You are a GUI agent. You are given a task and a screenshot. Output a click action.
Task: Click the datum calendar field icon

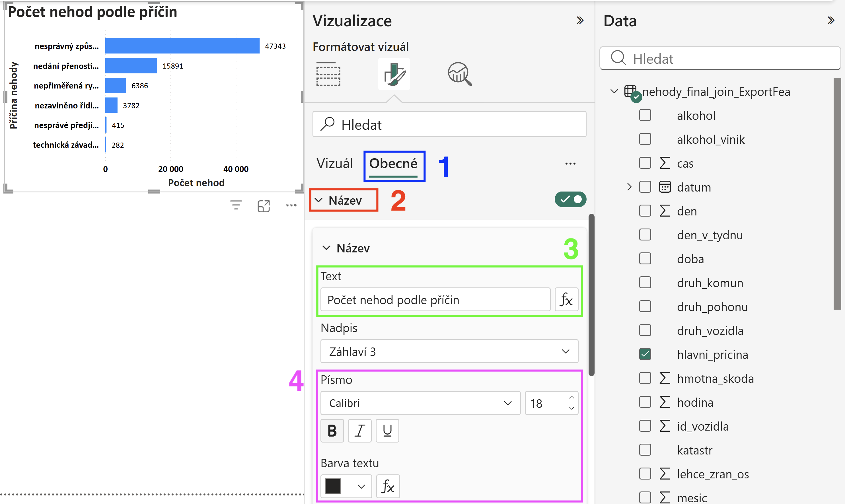[x=665, y=187]
